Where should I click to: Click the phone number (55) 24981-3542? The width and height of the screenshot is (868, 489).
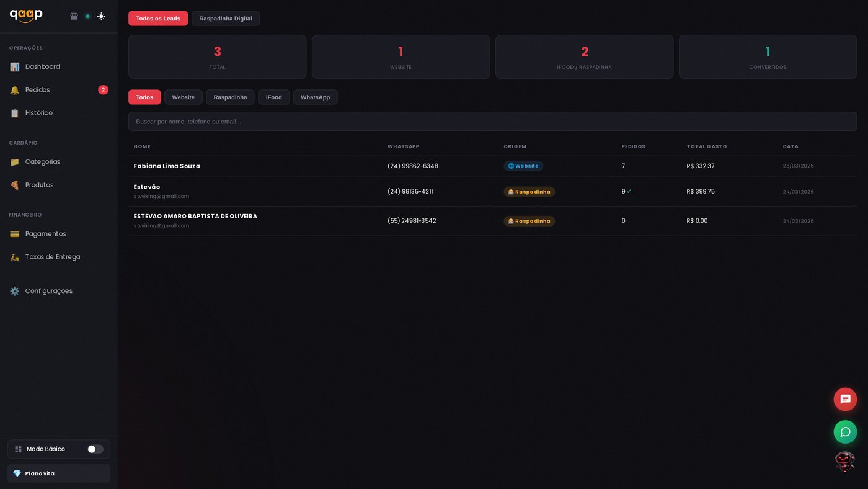tap(412, 221)
